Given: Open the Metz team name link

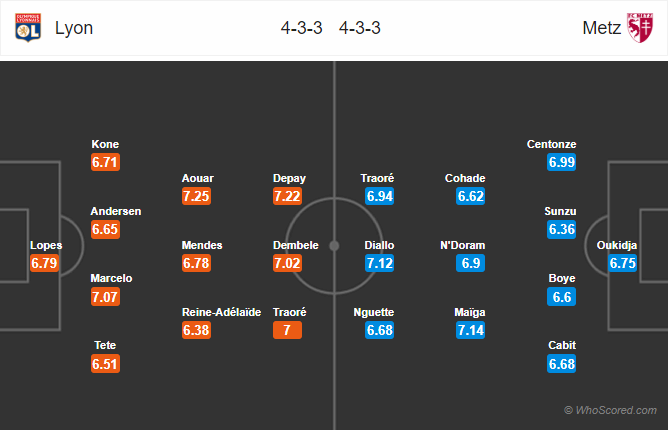Looking at the screenshot, I should pos(602,28).
